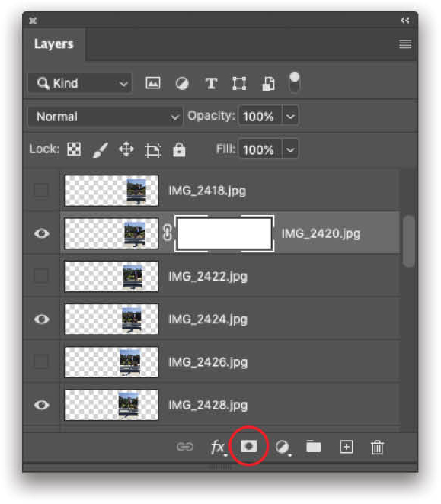Select IMG_2420.jpg layer image thumbnail
441x504 pixels.
(x=111, y=233)
